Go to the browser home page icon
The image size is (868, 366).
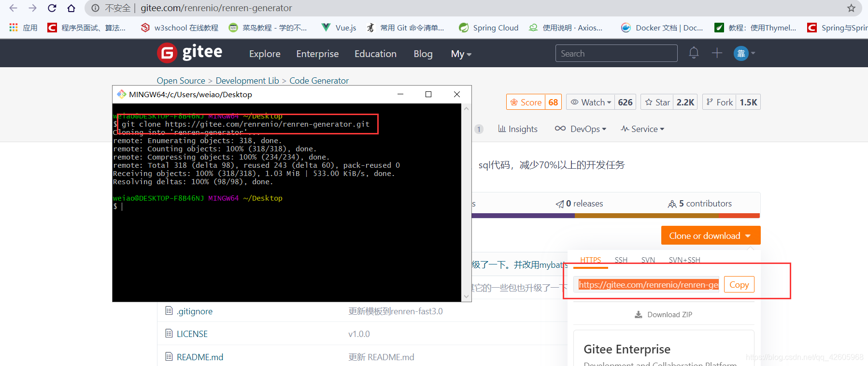(x=71, y=8)
